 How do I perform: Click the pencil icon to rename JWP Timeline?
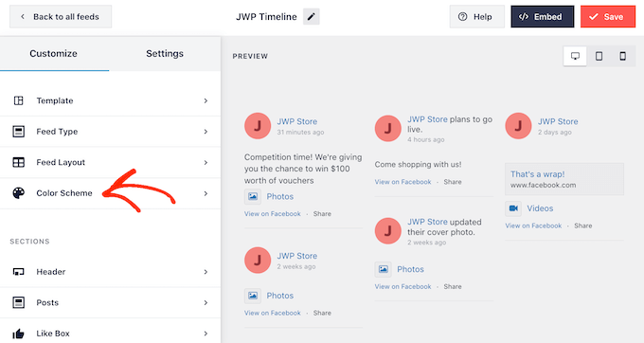coord(312,17)
